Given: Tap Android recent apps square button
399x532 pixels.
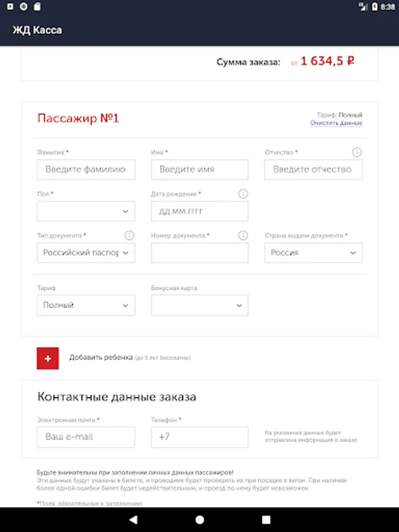Looking at the screenshot, I should tap(267, 520).
